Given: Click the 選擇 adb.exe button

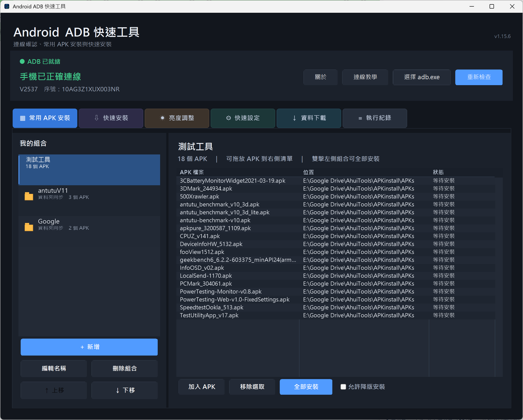Looking at the screenshot, I should pyautogui.click(x=422, y=77).
